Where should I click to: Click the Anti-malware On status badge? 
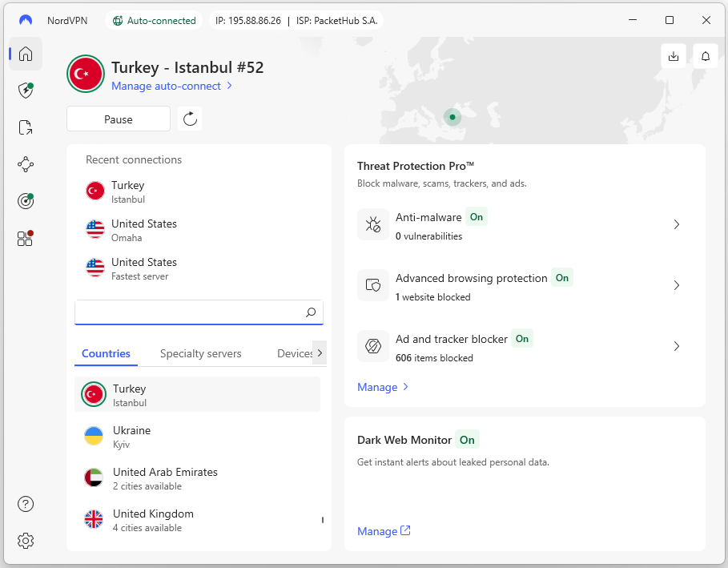(x=477, y=217)
